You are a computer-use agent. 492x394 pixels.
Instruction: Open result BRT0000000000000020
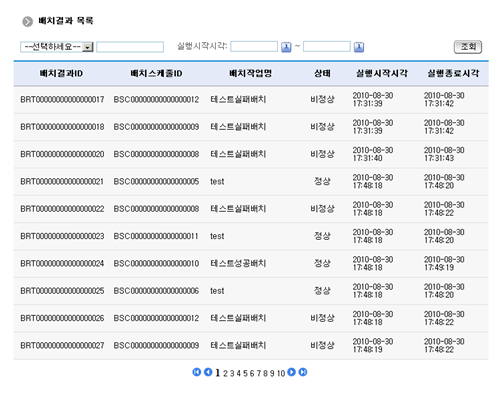[62, 154]
